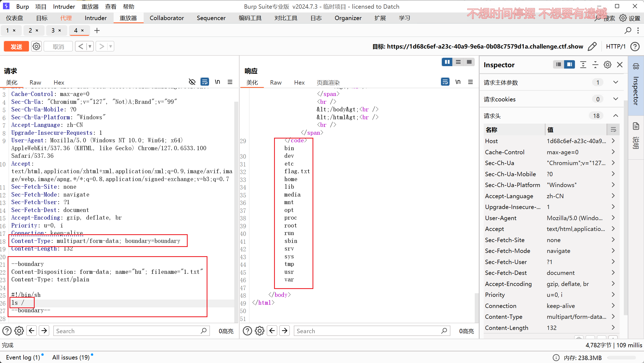Open response search settings gear
Image resolution: width=644 pixels, height=363 pixels.
point(259,331)
